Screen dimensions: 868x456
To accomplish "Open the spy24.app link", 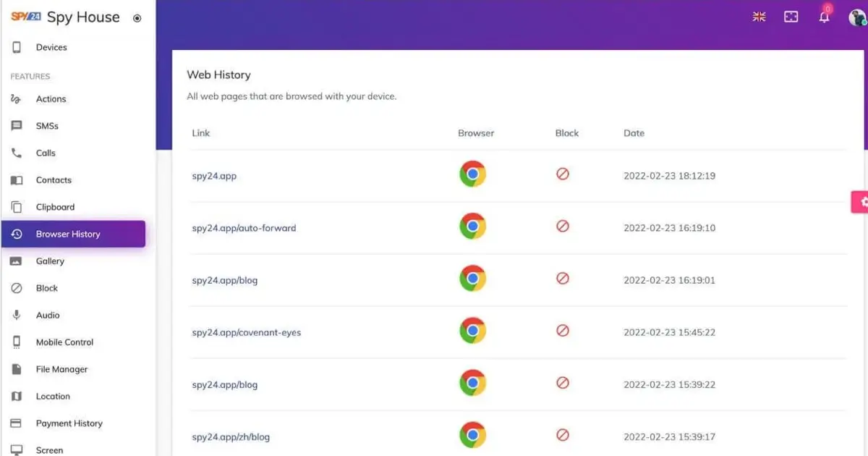I will (214, 176).
